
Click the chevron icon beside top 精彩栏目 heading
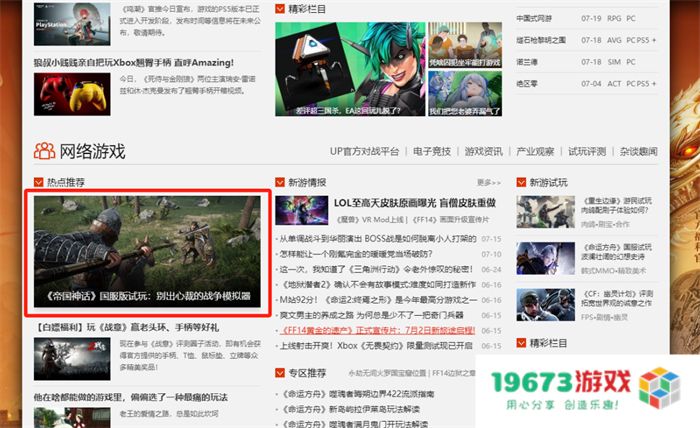tap(280, 8)
